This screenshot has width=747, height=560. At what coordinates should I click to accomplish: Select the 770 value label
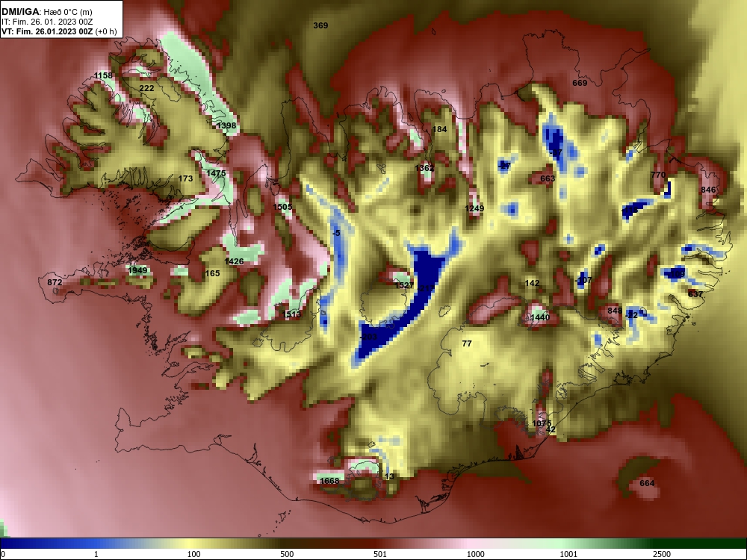(658, 175)
